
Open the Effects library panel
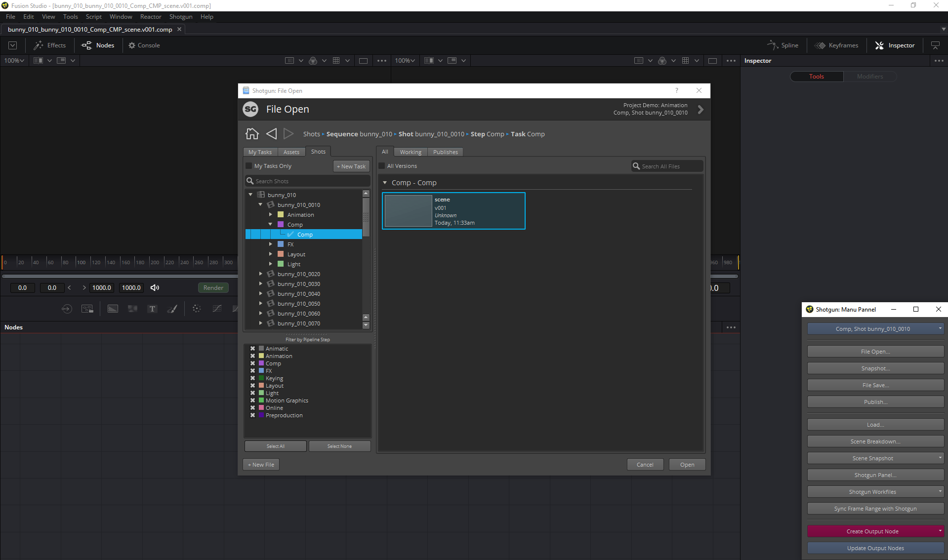[x=49, y=45]
